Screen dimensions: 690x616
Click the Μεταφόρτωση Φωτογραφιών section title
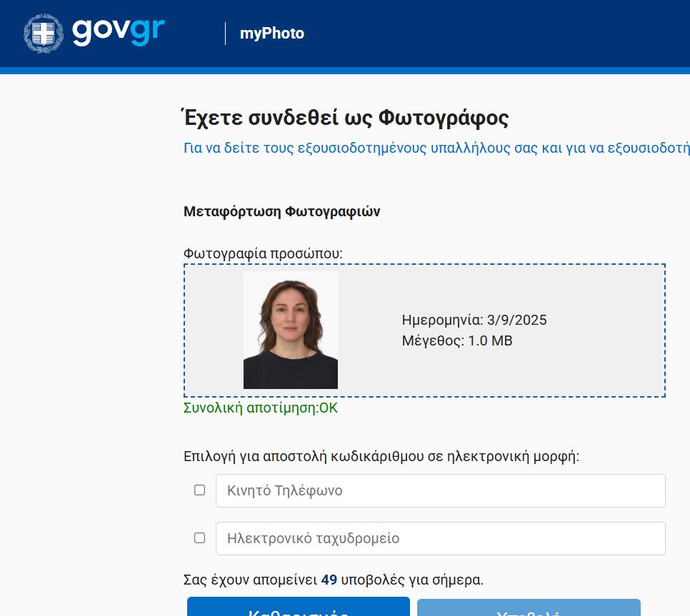click(x=281, y=212)
